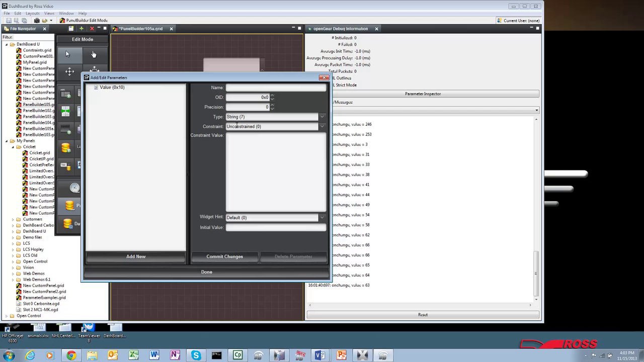Click the database parameters icon labeled Pa

pos(69,205)
